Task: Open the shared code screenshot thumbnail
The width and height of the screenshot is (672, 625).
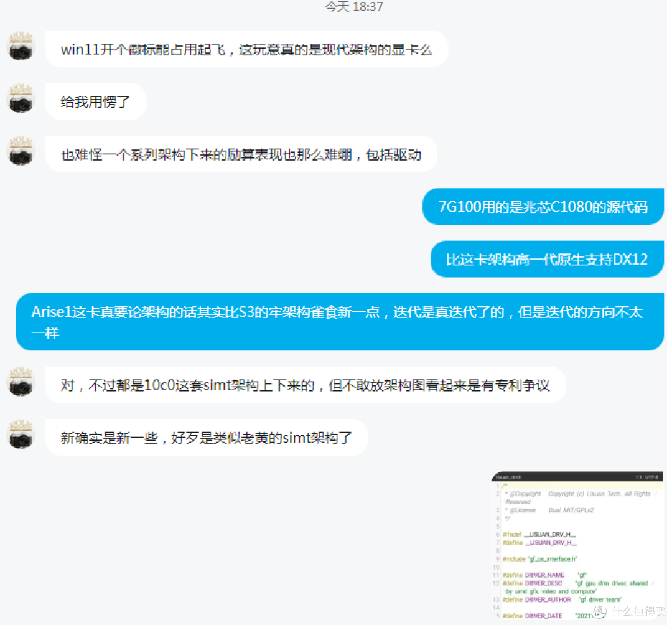Action: coord(577,546)
